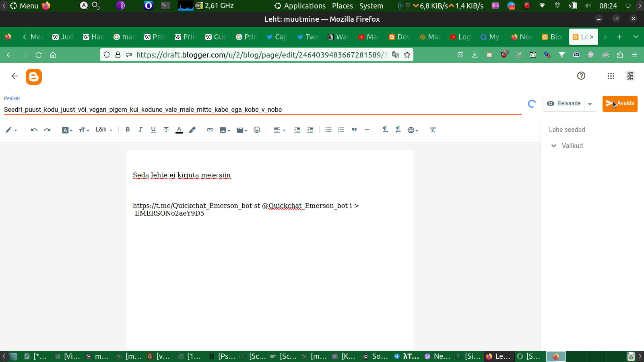Open Firefox downloads panel
This screenshot has width=644, height=362.
click(475, 55)
